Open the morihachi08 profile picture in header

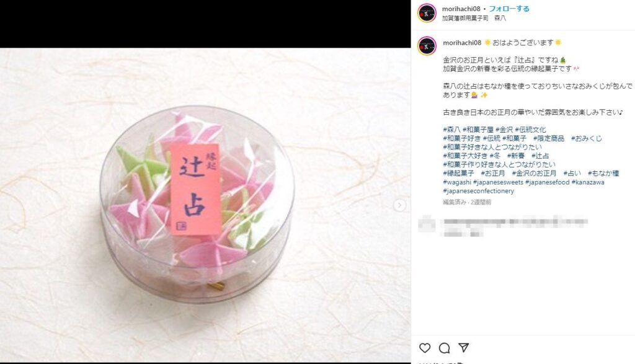(x=427, y=13)
